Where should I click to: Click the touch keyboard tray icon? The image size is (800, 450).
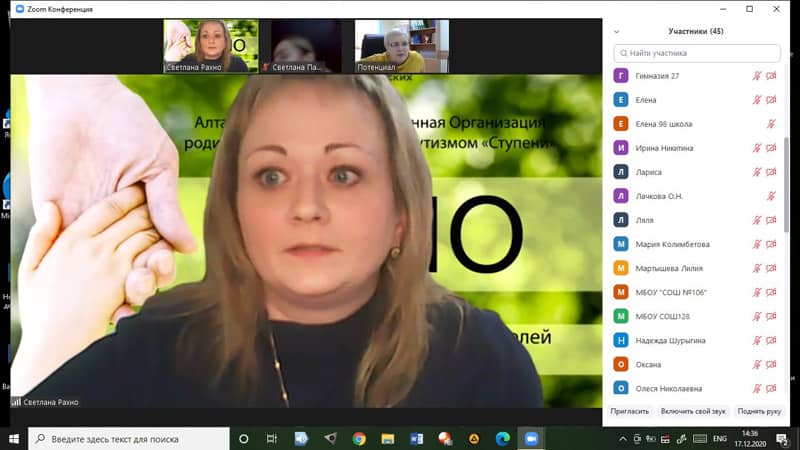pos(700,439)
